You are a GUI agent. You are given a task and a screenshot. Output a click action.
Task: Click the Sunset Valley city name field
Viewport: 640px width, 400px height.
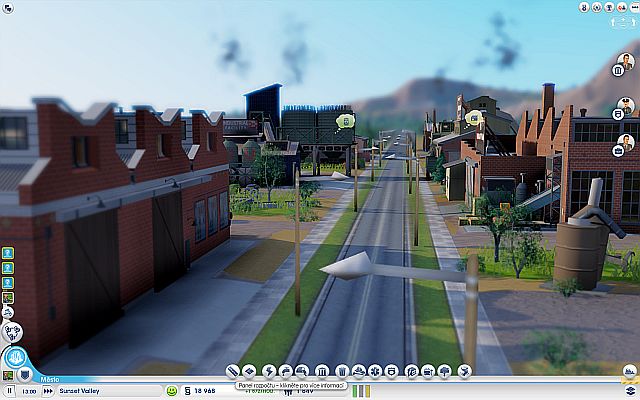click(x=109, y=391)
